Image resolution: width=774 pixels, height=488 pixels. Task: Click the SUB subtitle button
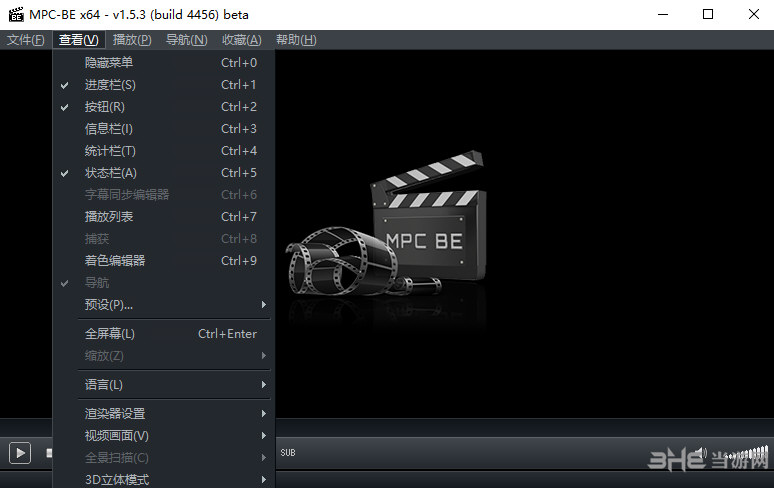[x=288, y=452]
